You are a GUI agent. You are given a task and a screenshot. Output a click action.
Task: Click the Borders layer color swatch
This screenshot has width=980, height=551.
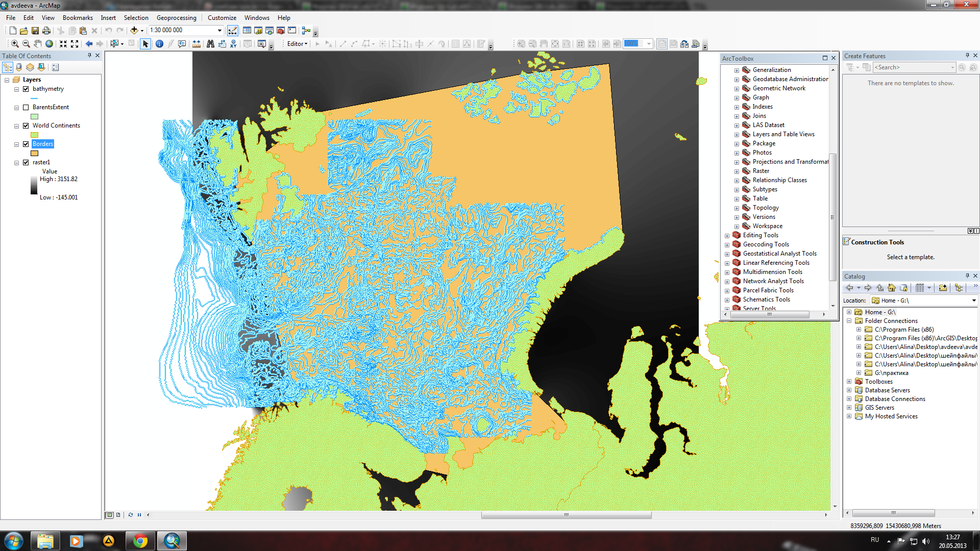(x=35, y=153)
